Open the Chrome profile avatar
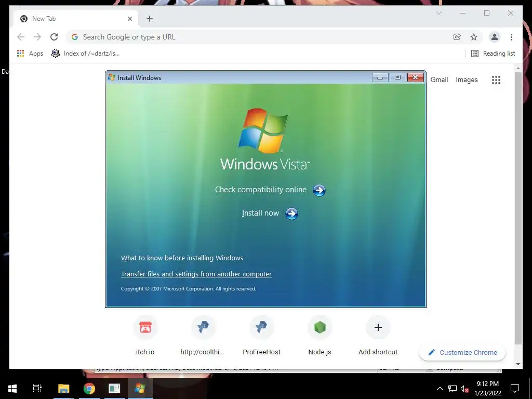The width and height of the screenshot is (532, 399). pyautogui.click(x=495, y=37)
